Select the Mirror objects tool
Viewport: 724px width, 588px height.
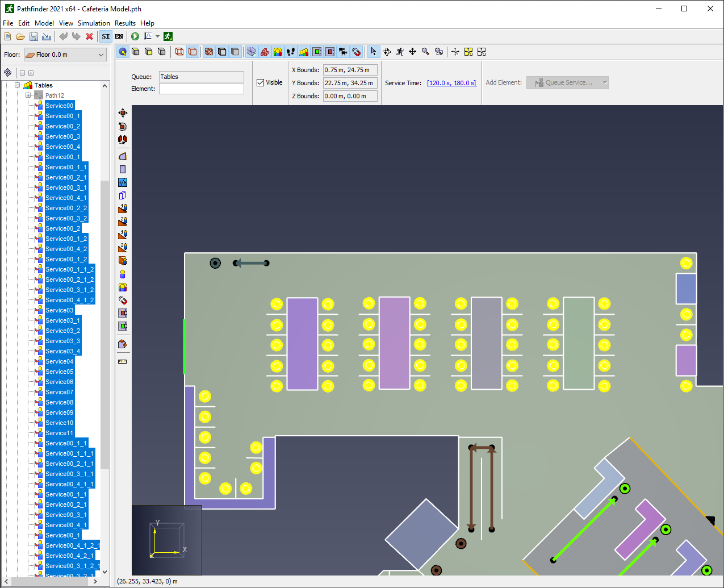[123, 139]
